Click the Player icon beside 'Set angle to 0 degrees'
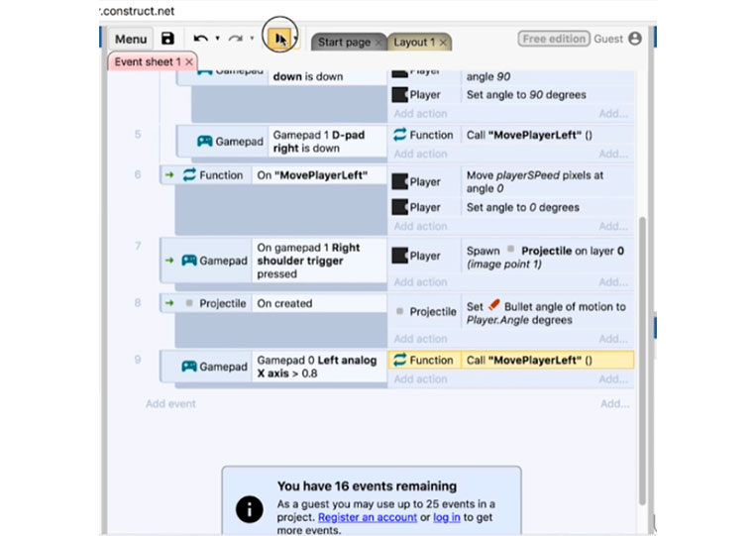Image resolution: width=756 pixels, height=536 pixels. tap(399, 207)
